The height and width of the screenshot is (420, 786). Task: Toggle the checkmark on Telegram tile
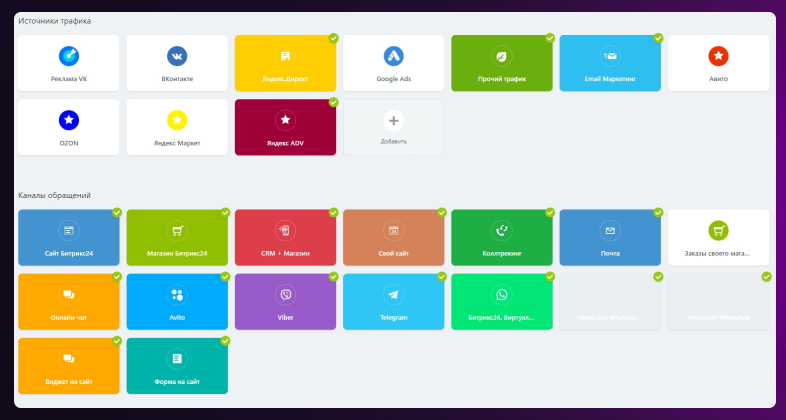[442, 277]
